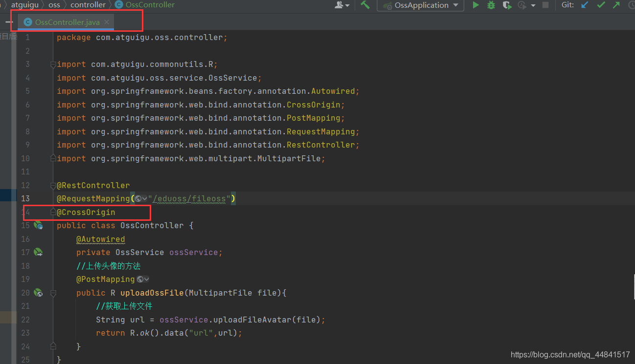Click import fold end marker at line 10

pos(53,158)
